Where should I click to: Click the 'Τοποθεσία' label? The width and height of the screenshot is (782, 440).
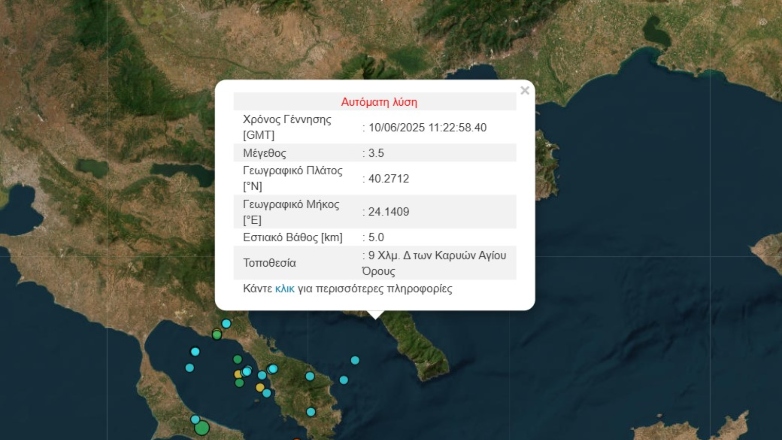tap(269, 263)
